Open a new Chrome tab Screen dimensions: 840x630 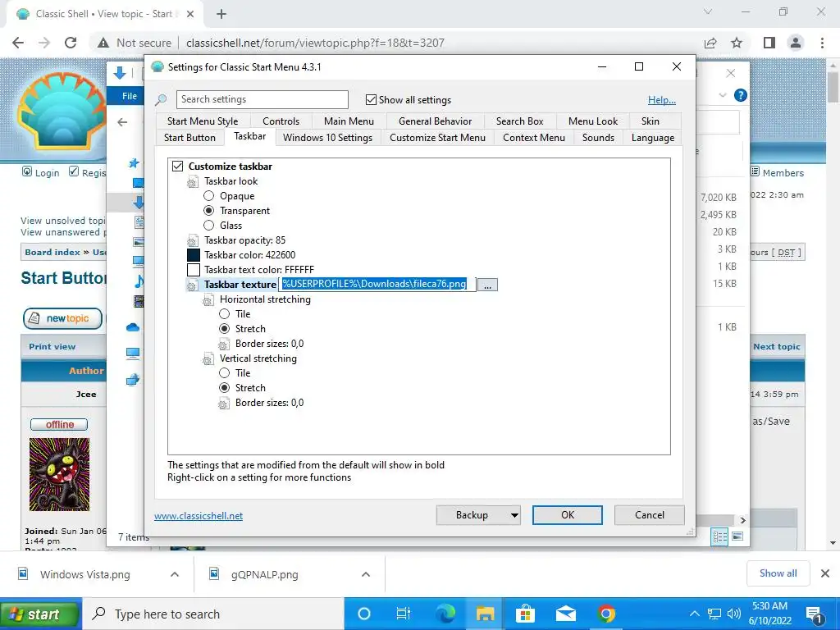(221, 14)
